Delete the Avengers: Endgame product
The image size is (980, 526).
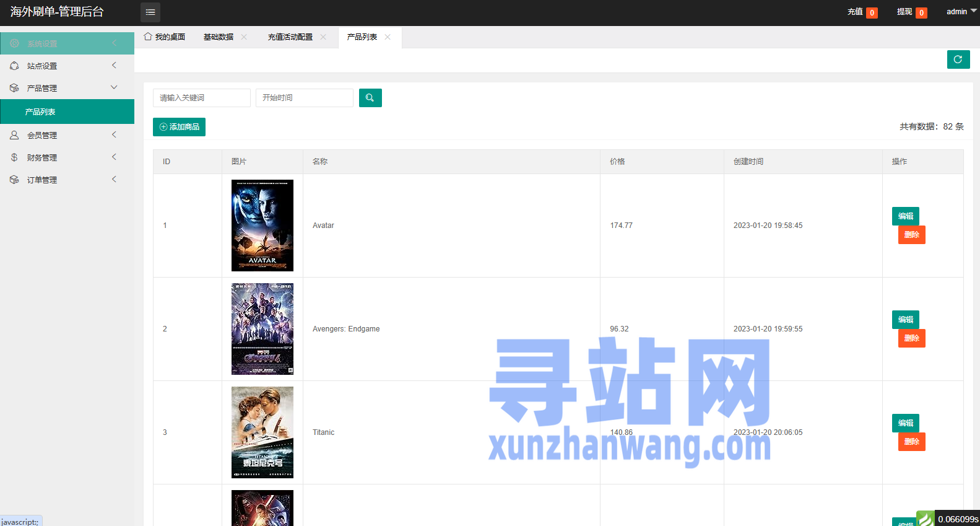pyautogui.click(x=912, y=338)
